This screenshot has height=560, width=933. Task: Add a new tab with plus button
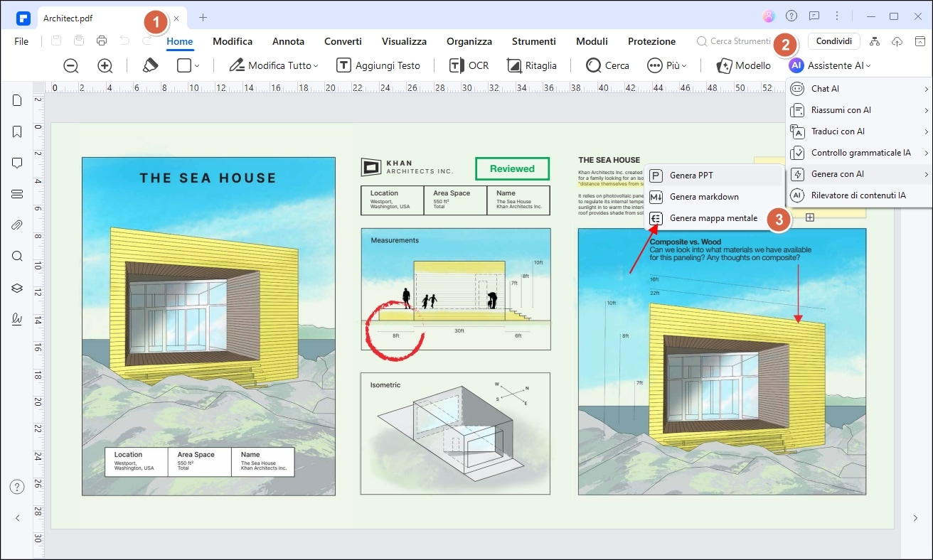pyautogui.click(x=203, y=17)
